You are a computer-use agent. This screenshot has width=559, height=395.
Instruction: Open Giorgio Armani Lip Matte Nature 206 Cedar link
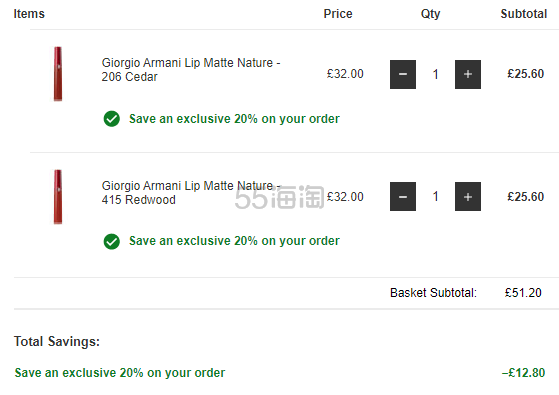pyautogui.click(x=191, y=70)
